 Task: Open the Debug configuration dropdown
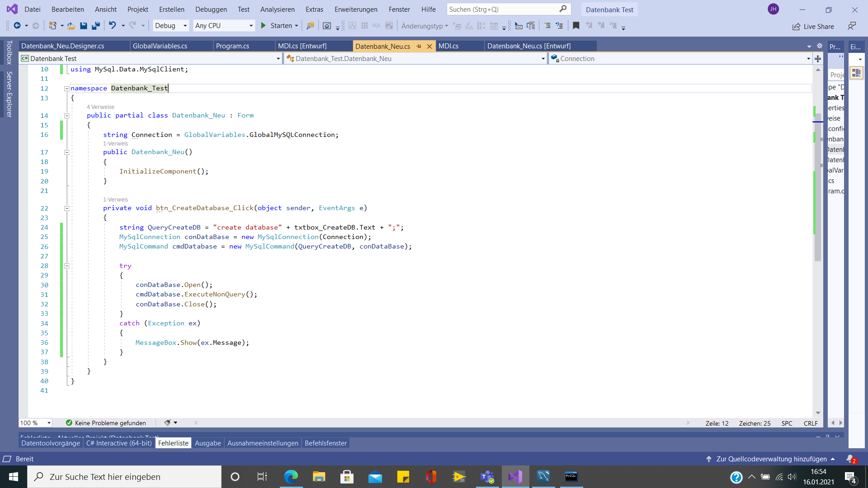point(171,26)
